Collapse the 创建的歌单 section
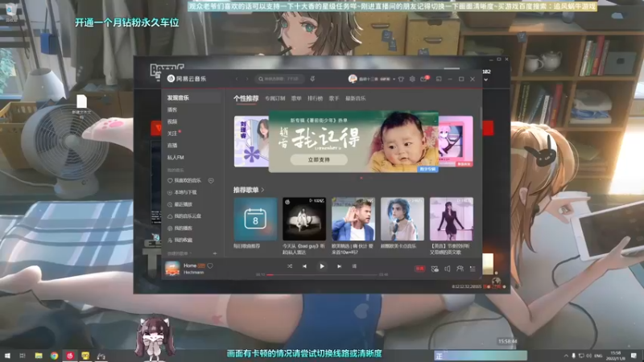 [x=180, y=253]
